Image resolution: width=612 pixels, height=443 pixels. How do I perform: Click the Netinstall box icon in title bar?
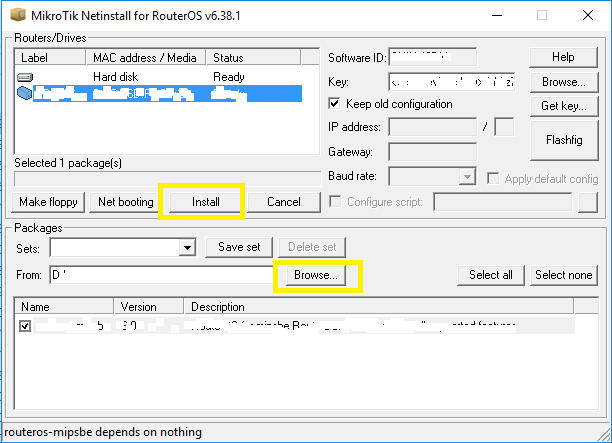click(x=18, y=15)
